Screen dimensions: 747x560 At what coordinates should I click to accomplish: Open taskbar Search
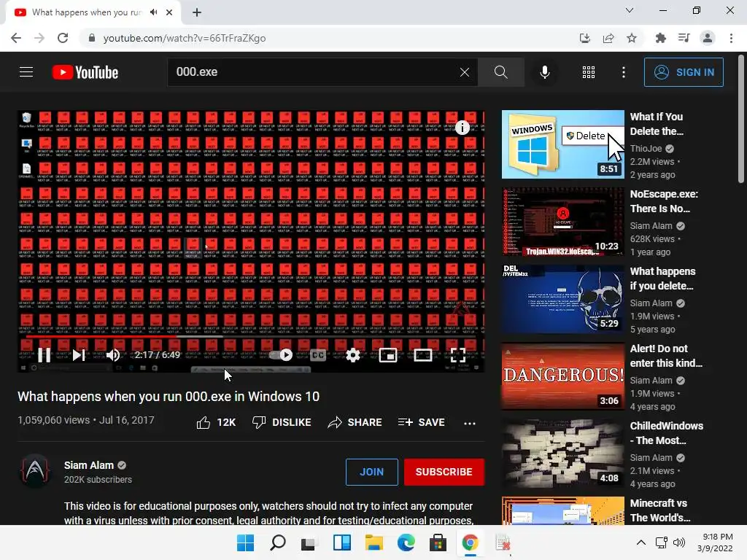pyautogui.click(x=278, y=542)
